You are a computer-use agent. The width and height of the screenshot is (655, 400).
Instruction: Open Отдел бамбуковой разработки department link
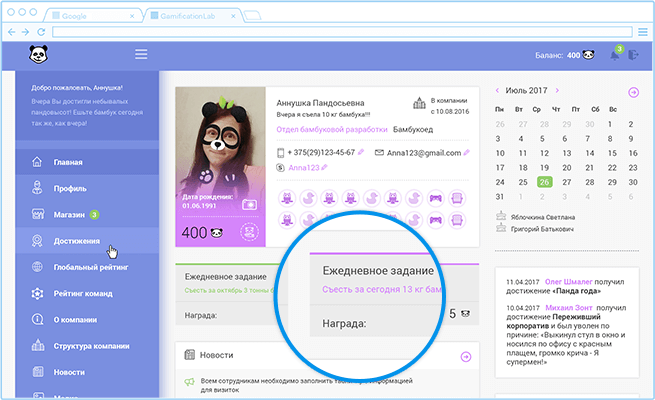(329, 130)
